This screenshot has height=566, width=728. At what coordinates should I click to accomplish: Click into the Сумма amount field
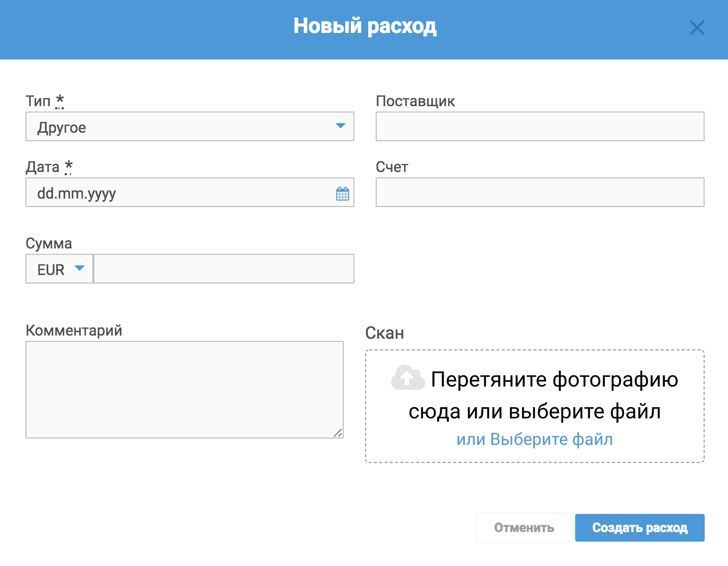point(224,269)
